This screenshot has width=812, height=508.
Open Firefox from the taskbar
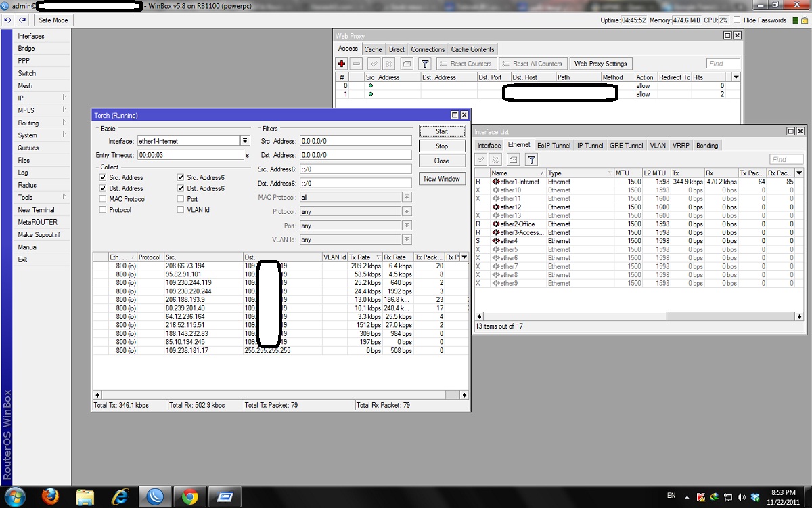pyautogui.click(x=51, y=496)
